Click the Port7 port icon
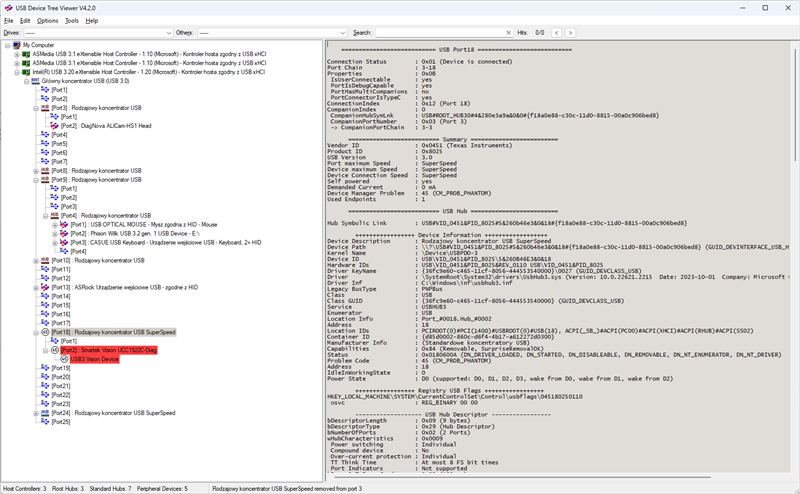This screenshot has height=494, width=800. (45, 162)
